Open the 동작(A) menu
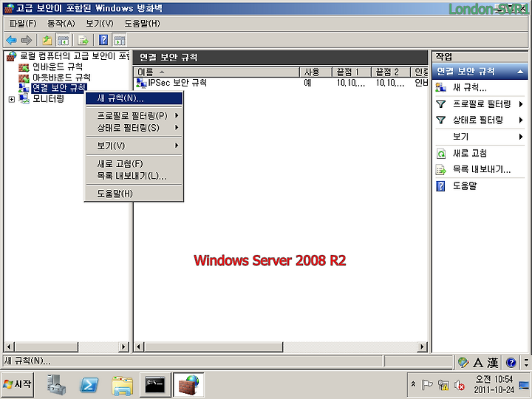 click(61, 24)
